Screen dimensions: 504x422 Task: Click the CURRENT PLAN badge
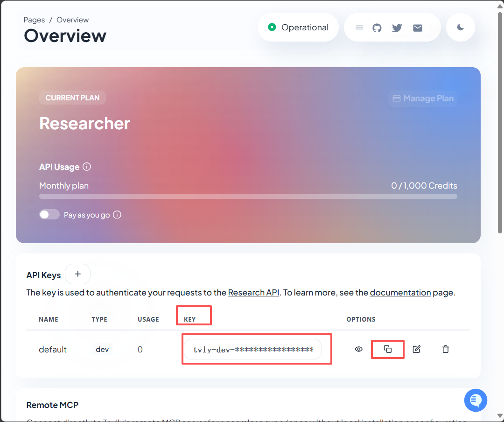point(72,98)
